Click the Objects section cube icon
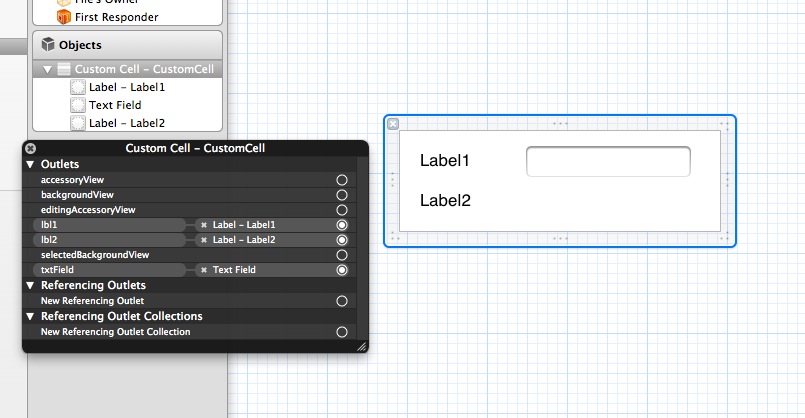 pyautogui.click(x=47, y=45)
